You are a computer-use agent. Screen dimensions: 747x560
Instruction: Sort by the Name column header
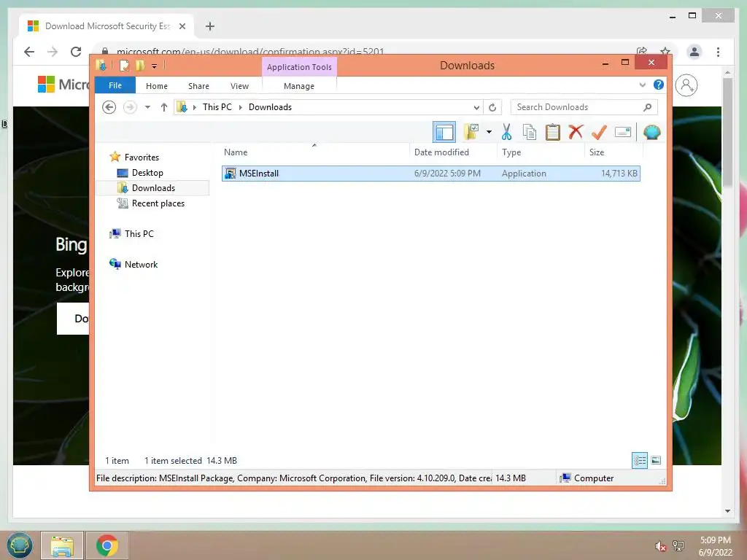pyautogui.click(x=314, y=152)
